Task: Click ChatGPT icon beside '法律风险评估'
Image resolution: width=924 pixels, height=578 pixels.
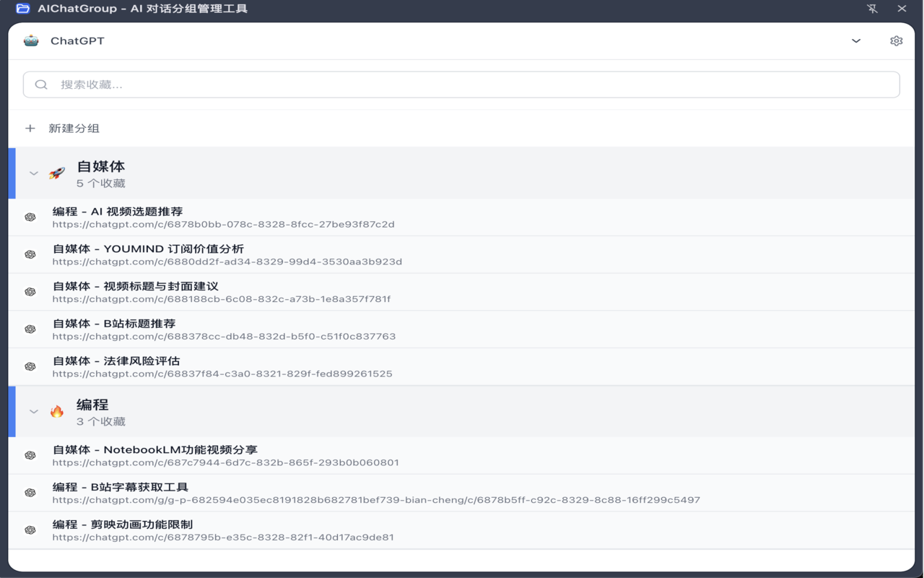Action: 30,367
